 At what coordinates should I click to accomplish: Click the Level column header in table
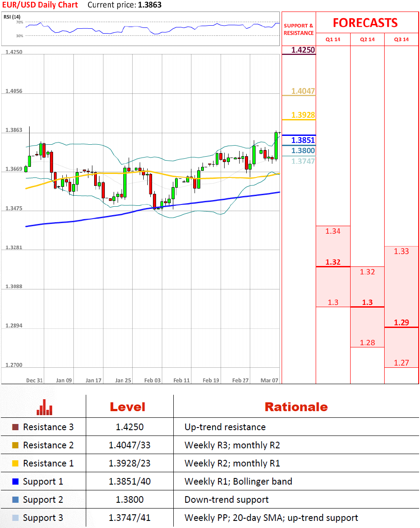click(x=127, y=407)
